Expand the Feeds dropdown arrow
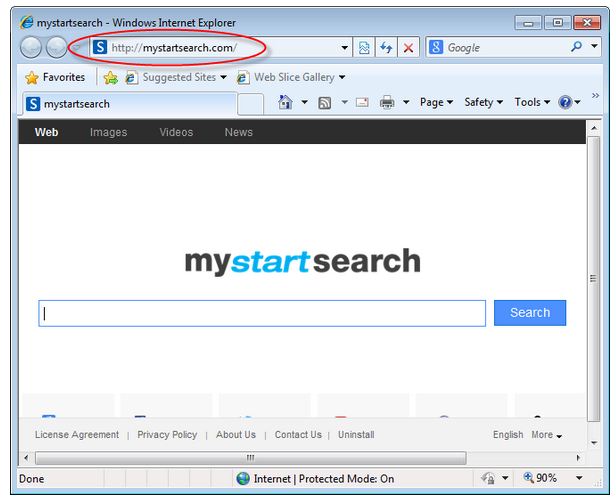Viewport: 616px width, 502px height. click(x=345, y=103)
